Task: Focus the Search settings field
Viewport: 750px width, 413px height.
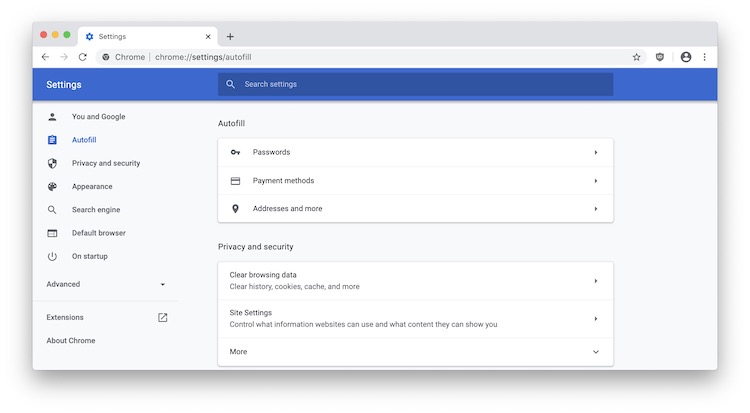Action: (416, 84)
